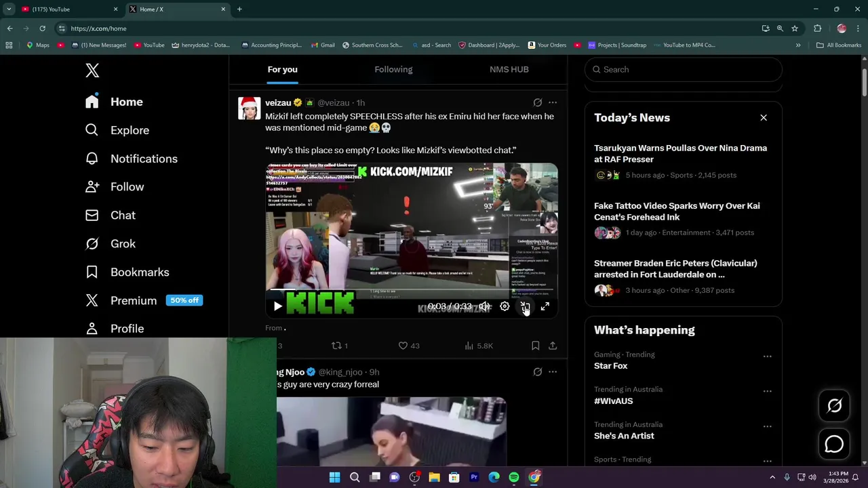
Task: Open the X logo home link
Action: coord(92,70)
